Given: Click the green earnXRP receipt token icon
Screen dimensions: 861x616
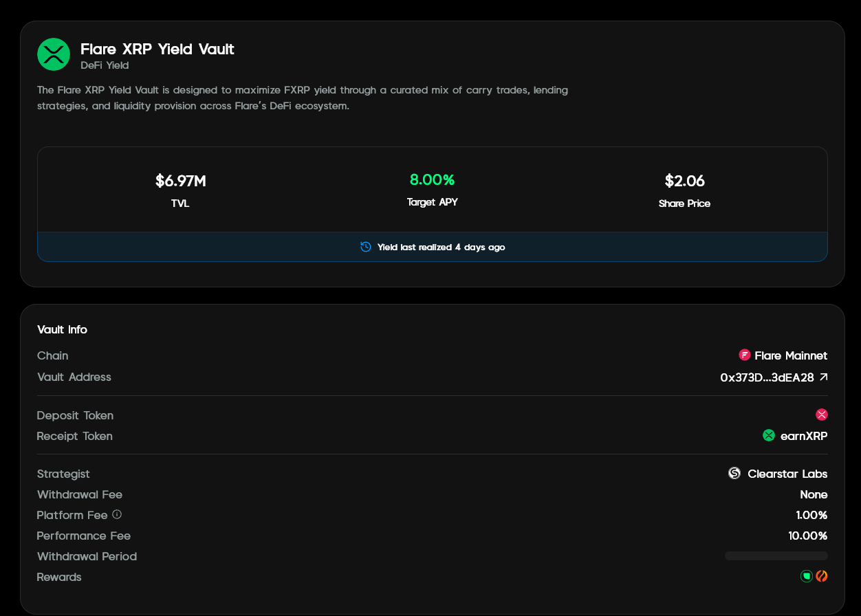Looking at the screenshot, I should (768, 434).
